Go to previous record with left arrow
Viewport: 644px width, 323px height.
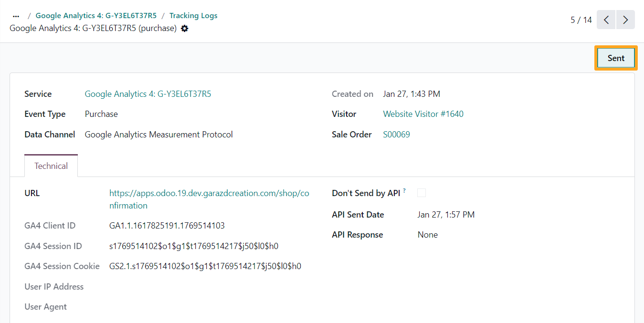tap(606, 20)
